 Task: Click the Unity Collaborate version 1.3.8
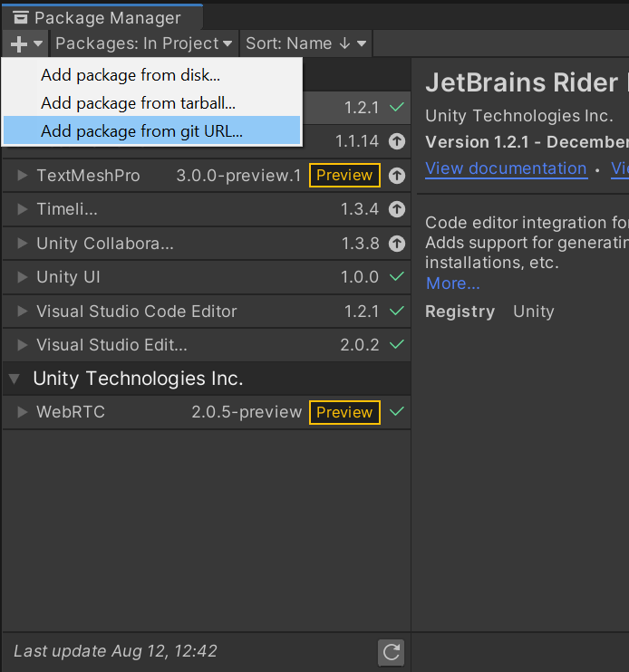(x=360, y=243)
